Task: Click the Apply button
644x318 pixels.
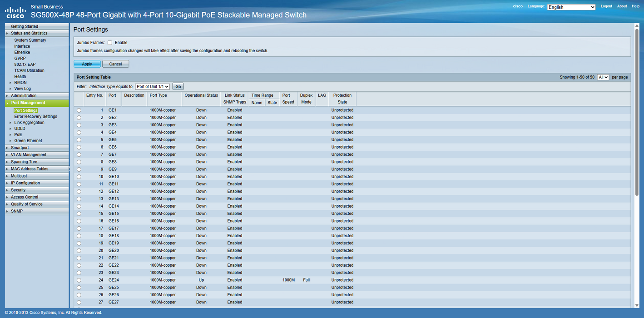Action: coord(87,64)
